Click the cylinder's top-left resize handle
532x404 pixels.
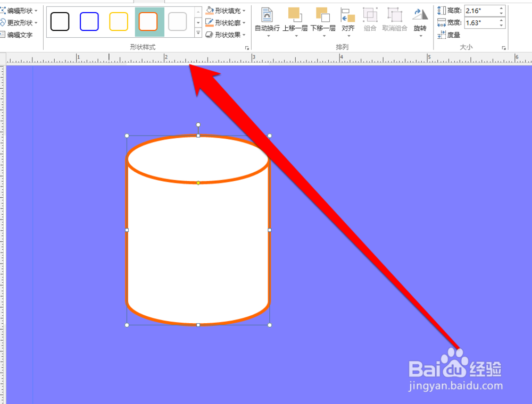[x=127, y=136]
